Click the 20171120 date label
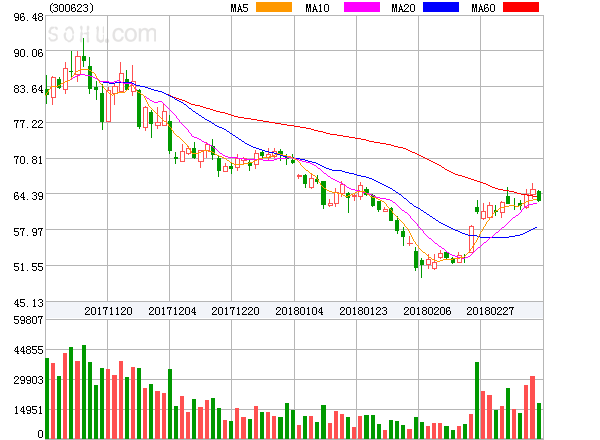The height and width of the screenshot is (440, 600). (108, 311)
